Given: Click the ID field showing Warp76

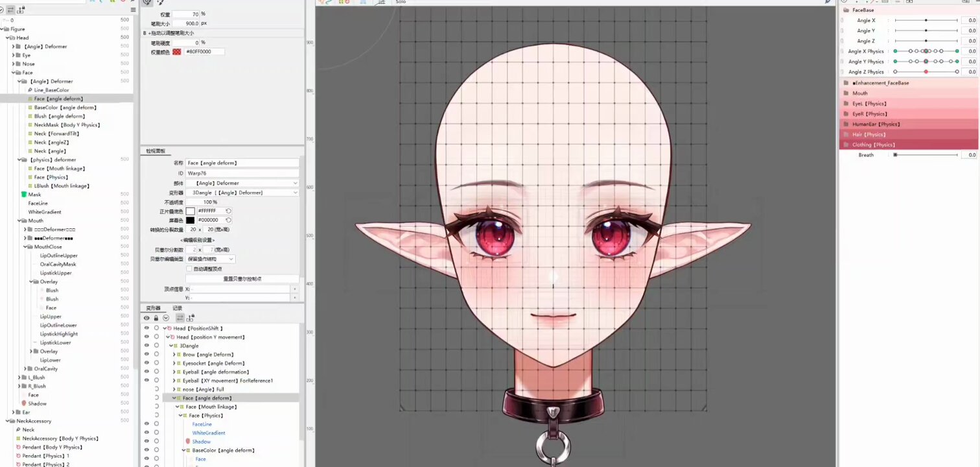Looking at the screenshot, I should pyautogui.click(x=242, y=173).
